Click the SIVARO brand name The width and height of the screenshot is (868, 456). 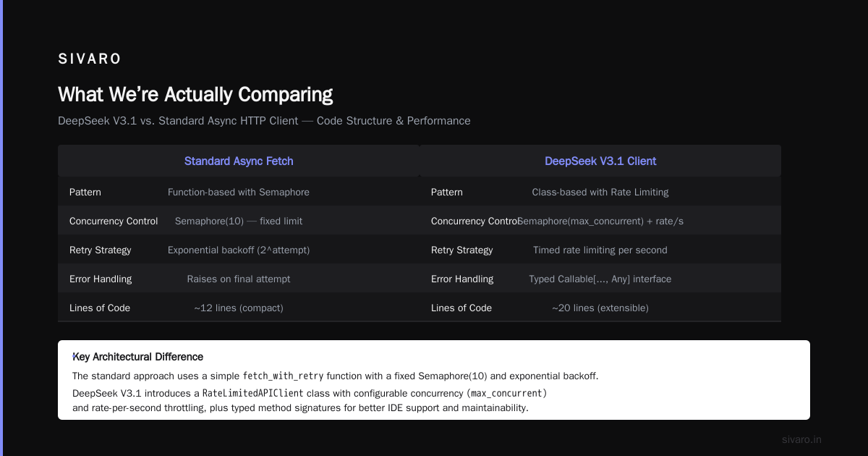click(90, 59)
